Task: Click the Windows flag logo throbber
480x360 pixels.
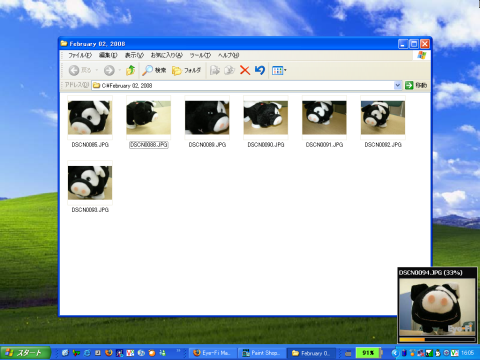Action: (x=422, y=55)
